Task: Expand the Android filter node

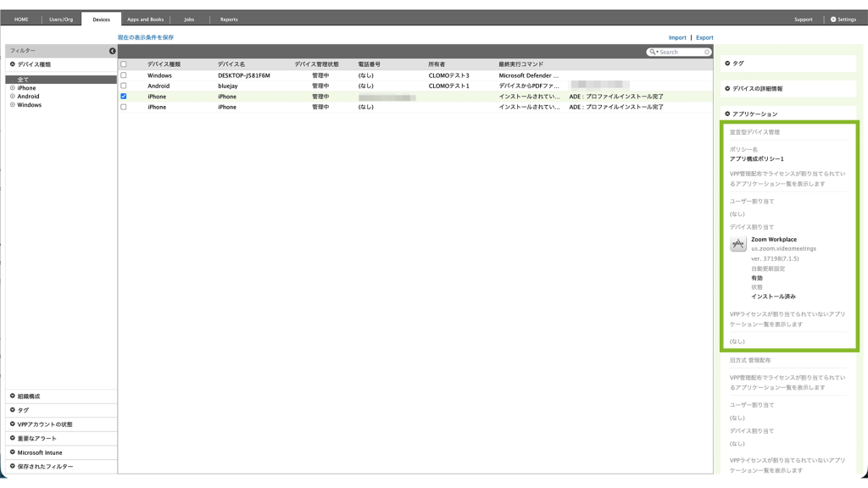Action: coord(12,97)
